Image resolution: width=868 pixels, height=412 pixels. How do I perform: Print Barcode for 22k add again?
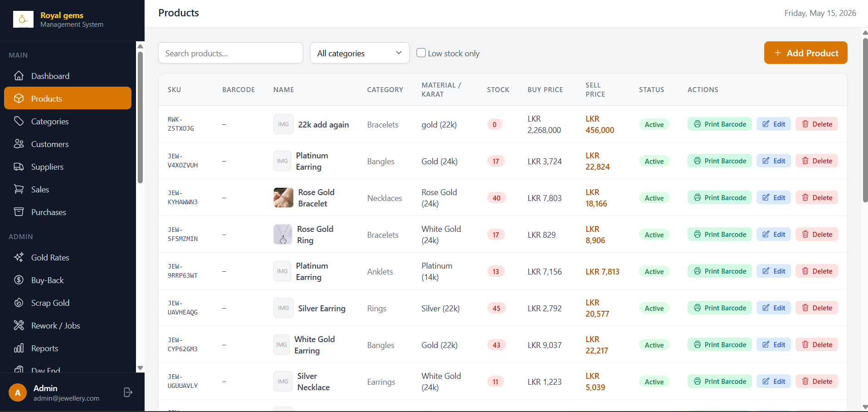[x=720, y=124]
